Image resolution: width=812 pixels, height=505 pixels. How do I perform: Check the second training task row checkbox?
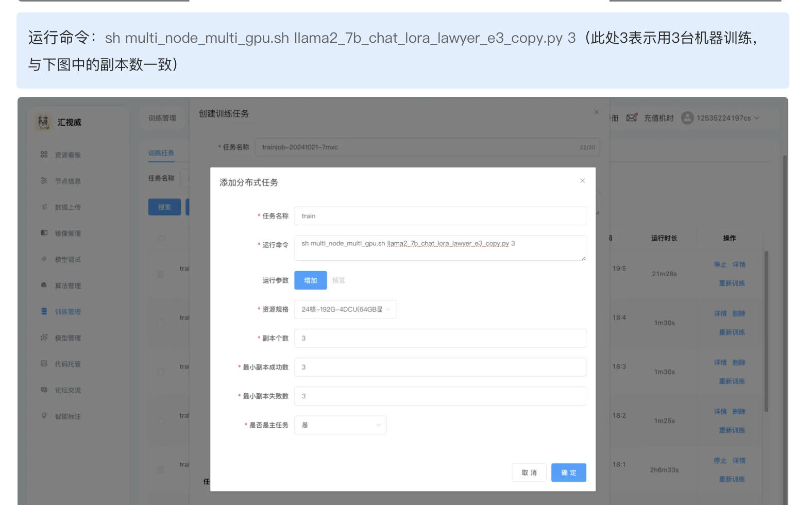(161, 323)
